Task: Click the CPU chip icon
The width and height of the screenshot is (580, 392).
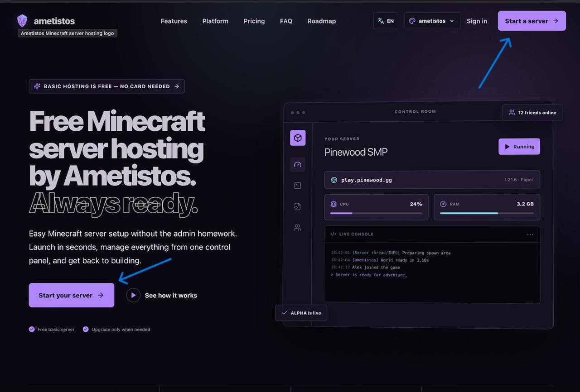Action: (334, 204)
